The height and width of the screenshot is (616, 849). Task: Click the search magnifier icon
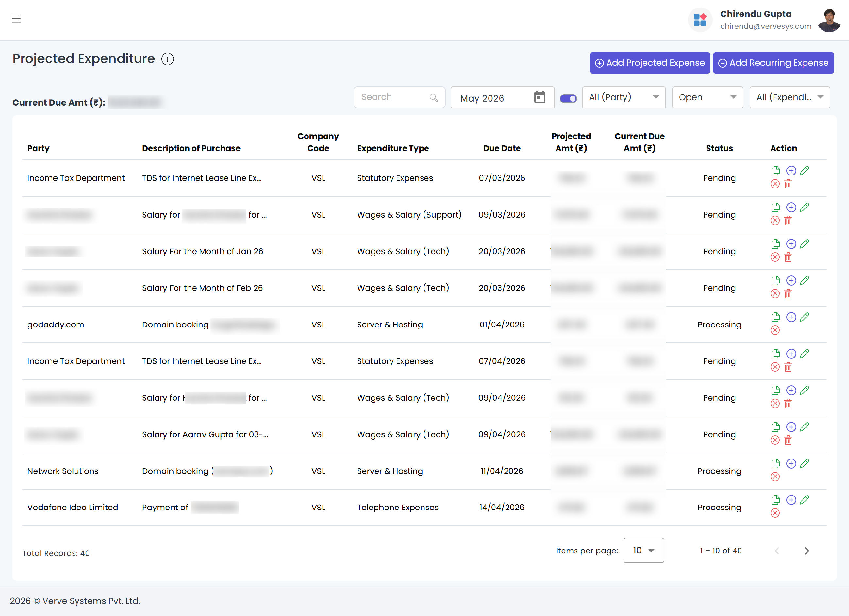tap(433, 98)
